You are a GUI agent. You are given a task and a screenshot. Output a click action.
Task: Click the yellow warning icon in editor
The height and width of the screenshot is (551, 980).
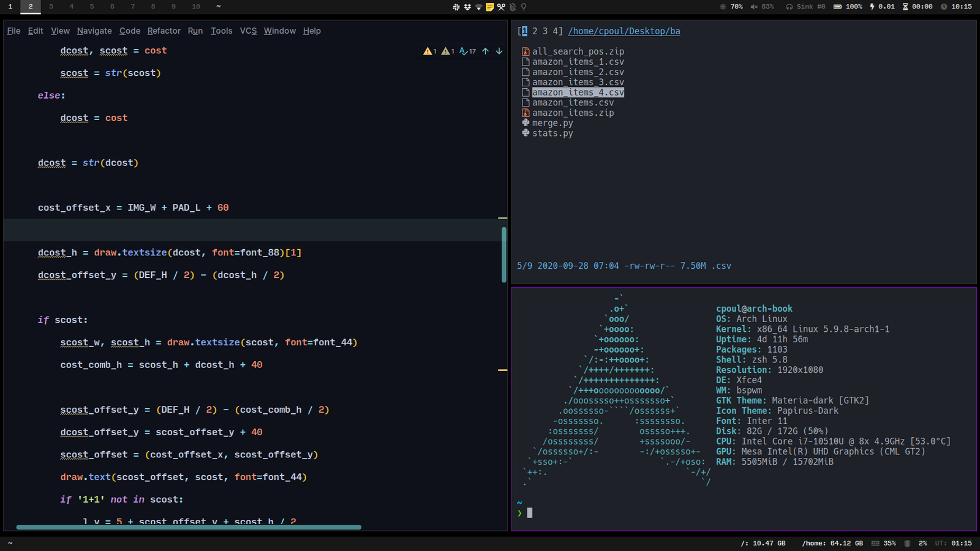point(427,51)
